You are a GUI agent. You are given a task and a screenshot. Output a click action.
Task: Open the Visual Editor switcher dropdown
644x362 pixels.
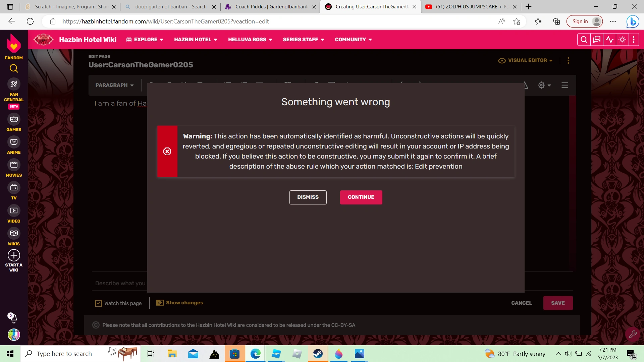click(525, 60)
